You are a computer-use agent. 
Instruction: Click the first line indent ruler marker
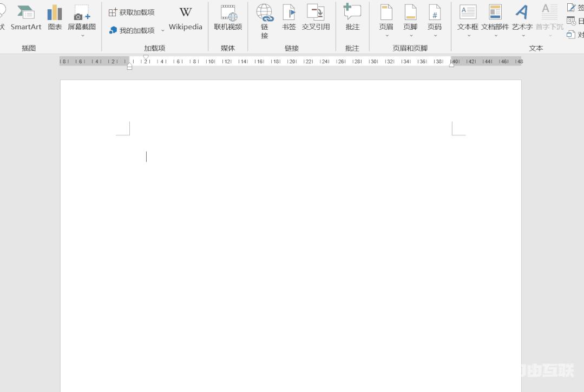click(146, 57)
